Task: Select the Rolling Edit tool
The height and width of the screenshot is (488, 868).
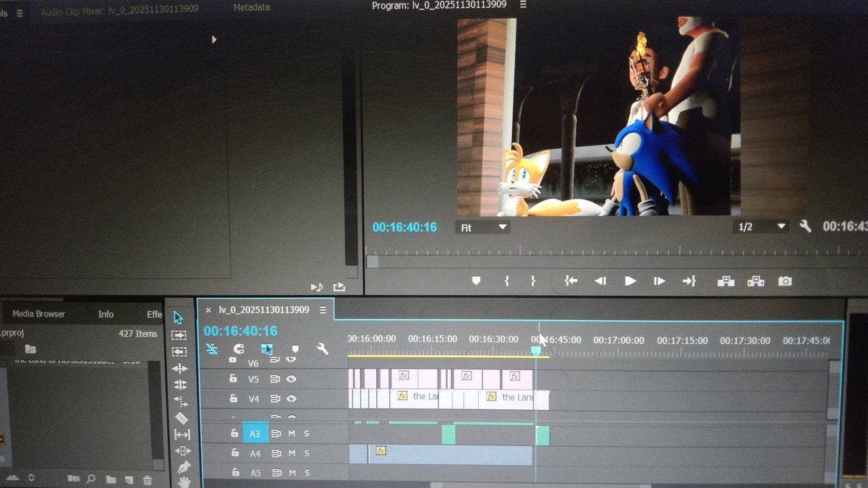Action: (180, 385)
